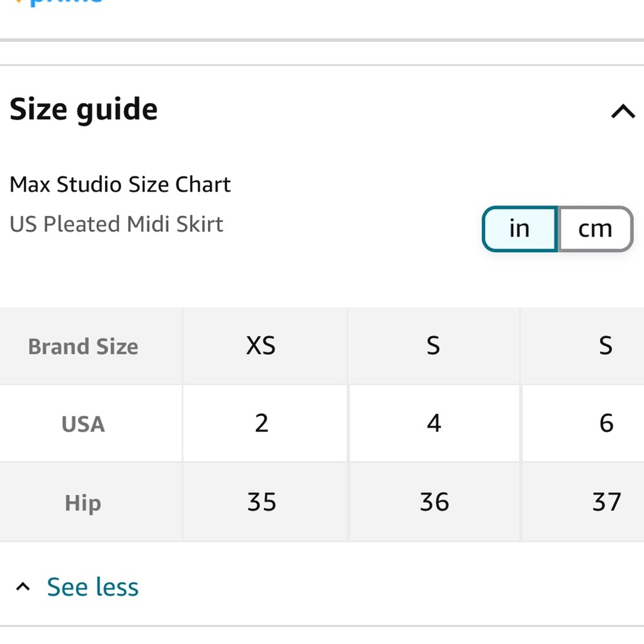Collapse the Size guide section chevron
The height and width of the screenshot is (644, 644).
pos(623,111)
